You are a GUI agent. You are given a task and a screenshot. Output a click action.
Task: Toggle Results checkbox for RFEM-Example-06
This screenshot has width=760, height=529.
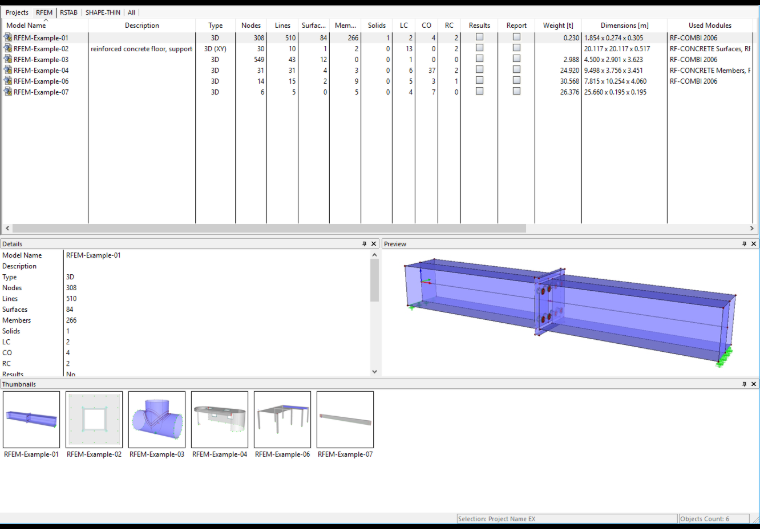tap(479, 80)
